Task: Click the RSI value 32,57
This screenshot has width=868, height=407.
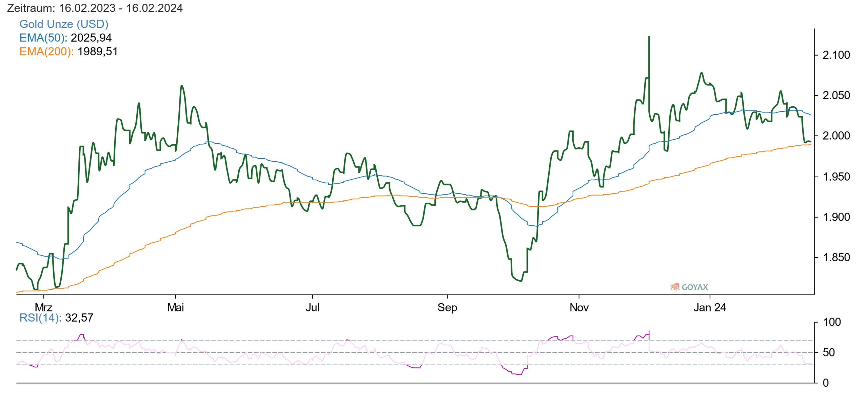Action: [79, 318]
